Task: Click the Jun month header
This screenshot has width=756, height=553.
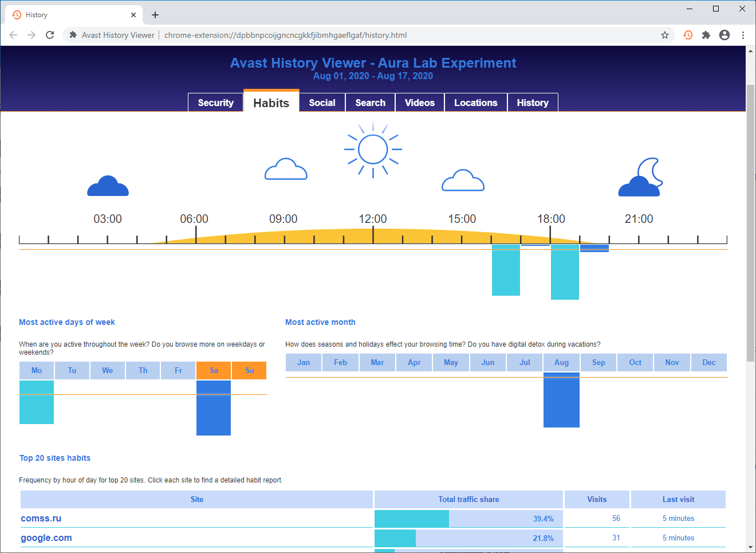Action: pos(488,362)
